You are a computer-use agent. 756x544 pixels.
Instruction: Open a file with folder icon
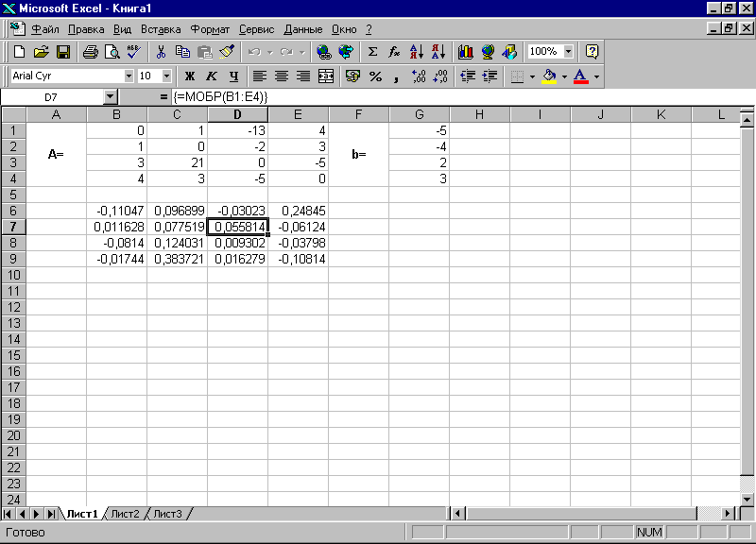click(x=42, y=52)
